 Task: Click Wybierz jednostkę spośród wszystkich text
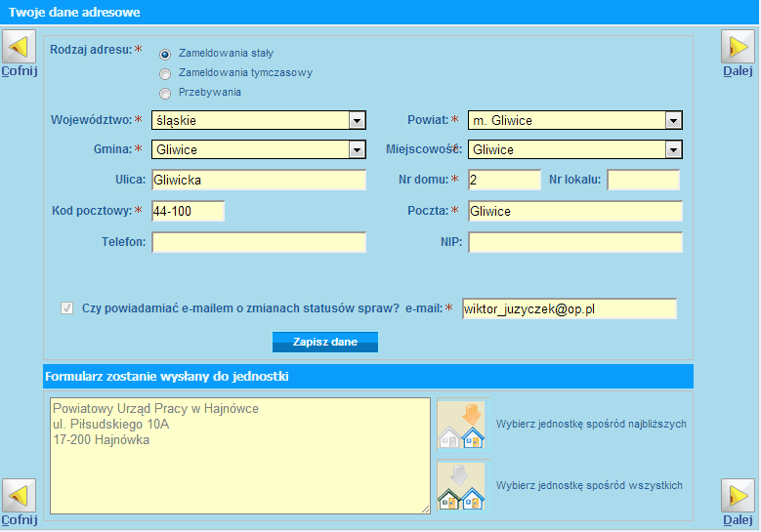[x=589, y=485]
